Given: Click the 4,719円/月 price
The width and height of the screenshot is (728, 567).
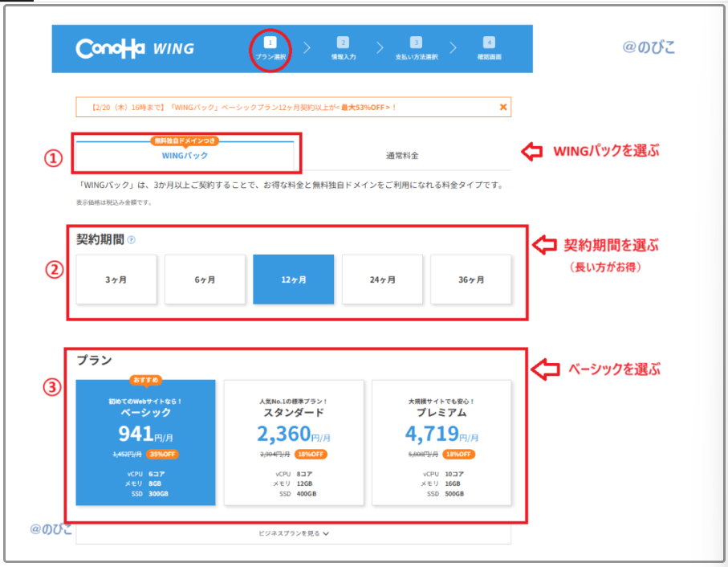Looking at the screenshot, I should (x=441, y=434).
